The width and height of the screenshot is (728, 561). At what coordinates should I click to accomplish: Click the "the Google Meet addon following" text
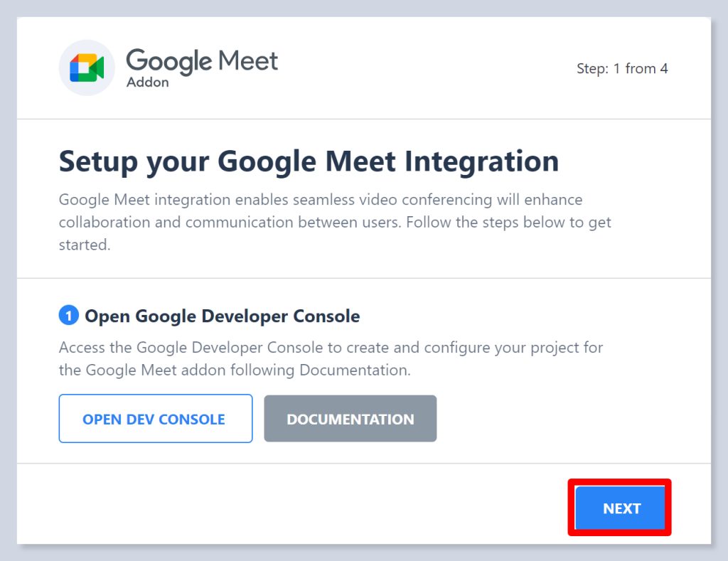177,370
